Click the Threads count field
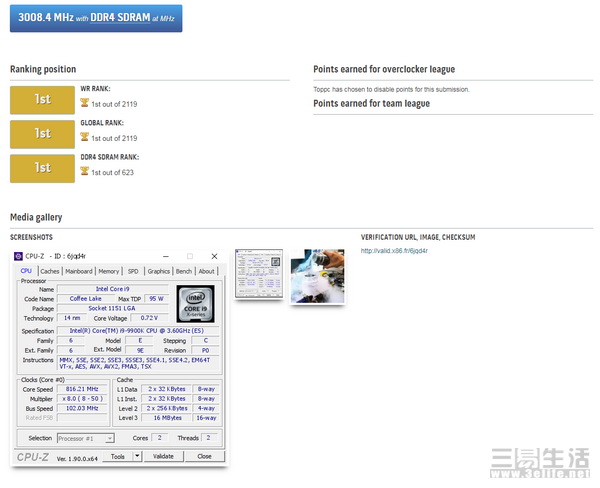The image size is (600, 488). pyautogui.click(x=208, y=437)
